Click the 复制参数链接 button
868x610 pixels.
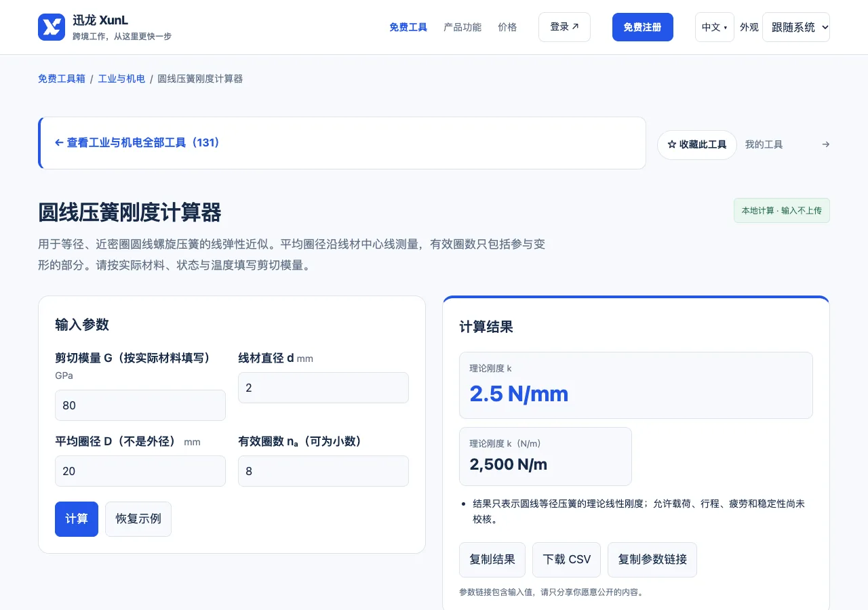(652, 560)
